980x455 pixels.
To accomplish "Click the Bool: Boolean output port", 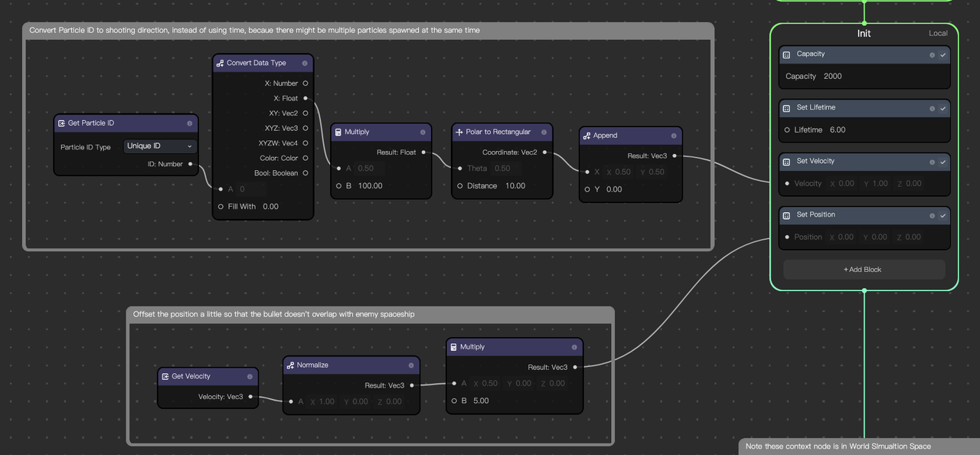I will tap(305, 173).
